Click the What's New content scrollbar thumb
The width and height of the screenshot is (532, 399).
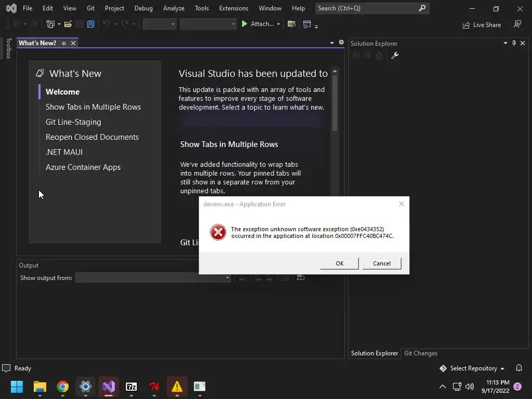pos(335,103)
